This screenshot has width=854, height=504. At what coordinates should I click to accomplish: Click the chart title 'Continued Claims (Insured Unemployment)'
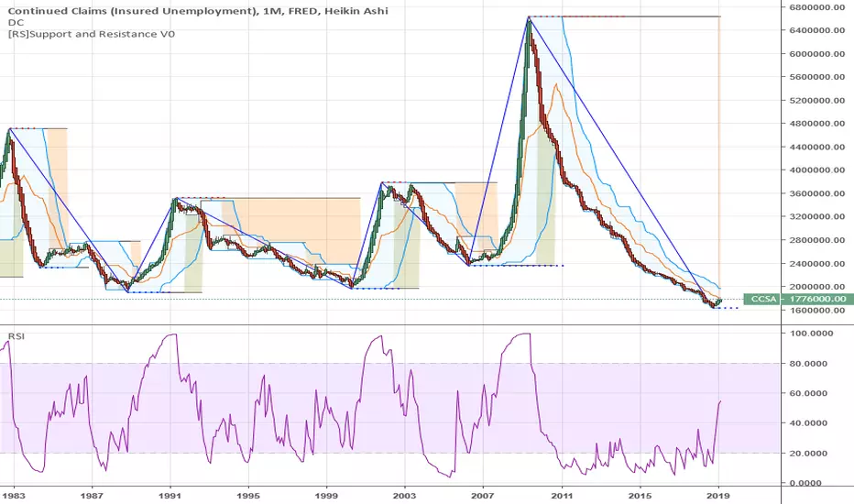point(134,11)
